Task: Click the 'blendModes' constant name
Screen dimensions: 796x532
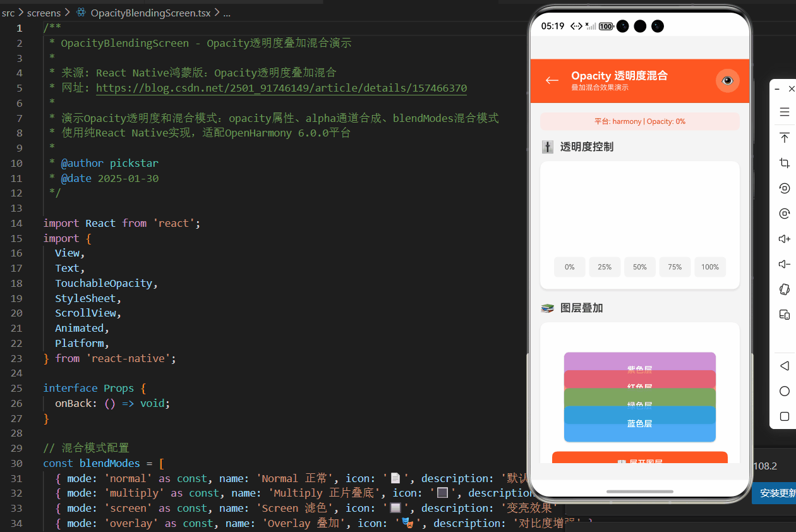Action: (x=109, y=463)
